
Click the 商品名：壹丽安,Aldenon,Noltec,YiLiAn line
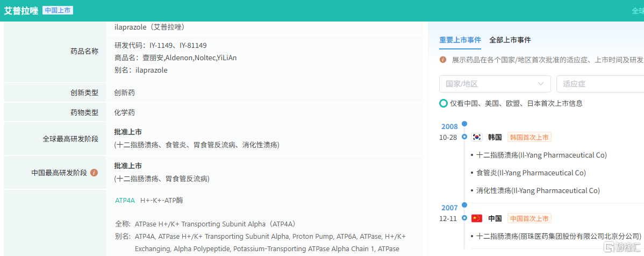(x=175, y=58)
